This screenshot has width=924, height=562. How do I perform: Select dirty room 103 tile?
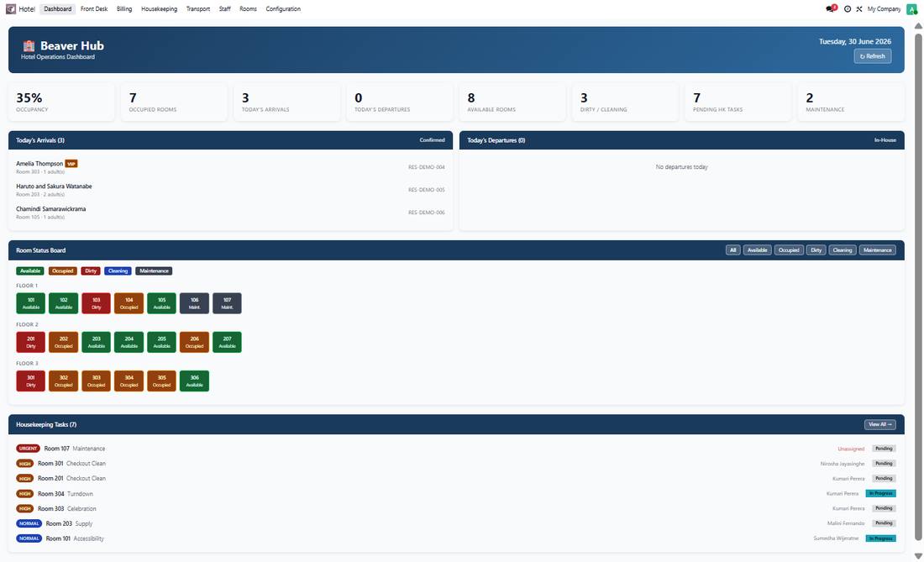96,303
